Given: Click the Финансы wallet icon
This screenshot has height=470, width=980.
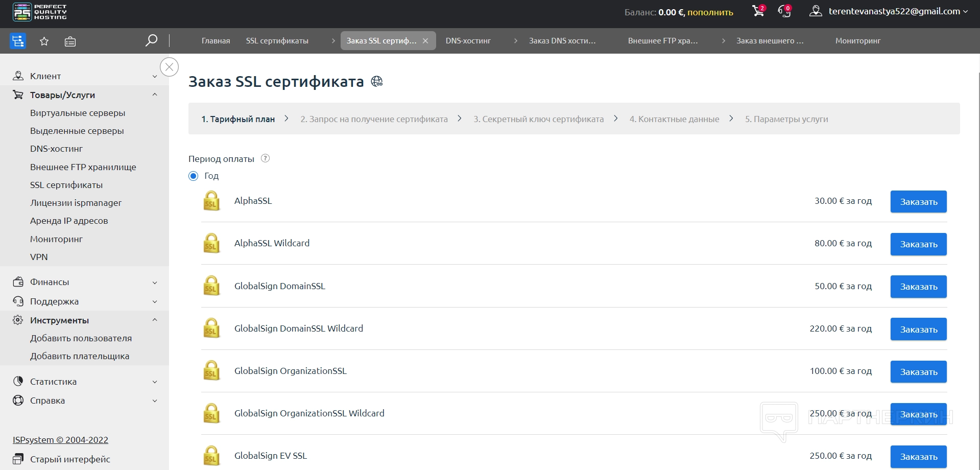Looking at the screenshot, I should [18, 281].
